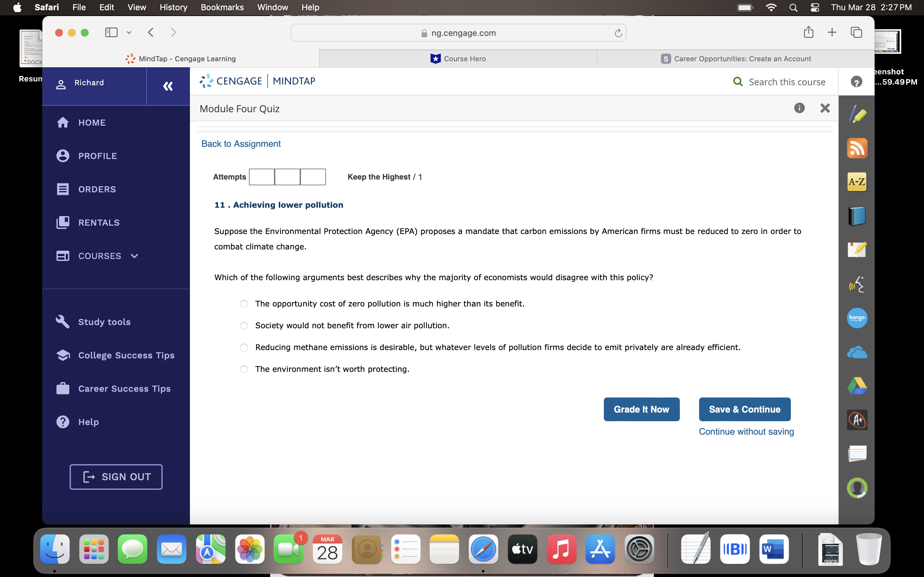Open the A-Z glossary icon

coord(857,182)
